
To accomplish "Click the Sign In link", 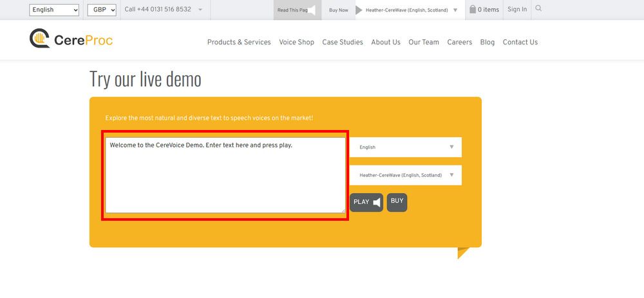I will [517, 9].
